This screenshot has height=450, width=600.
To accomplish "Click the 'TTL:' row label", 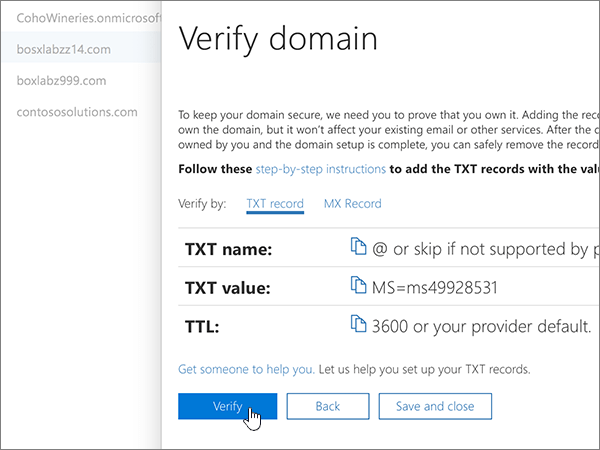I will click(203, 326).
